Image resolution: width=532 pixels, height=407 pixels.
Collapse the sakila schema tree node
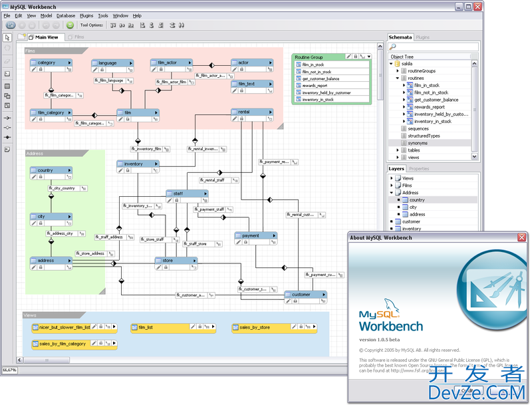[x=391, y=64]
